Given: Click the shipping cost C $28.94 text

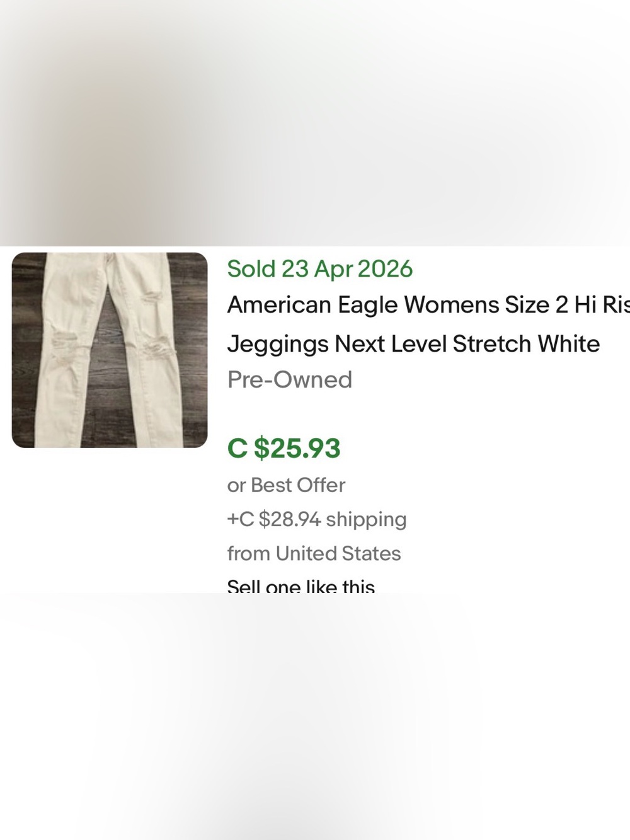Looking at the screenshot, I should pos(316,519).
